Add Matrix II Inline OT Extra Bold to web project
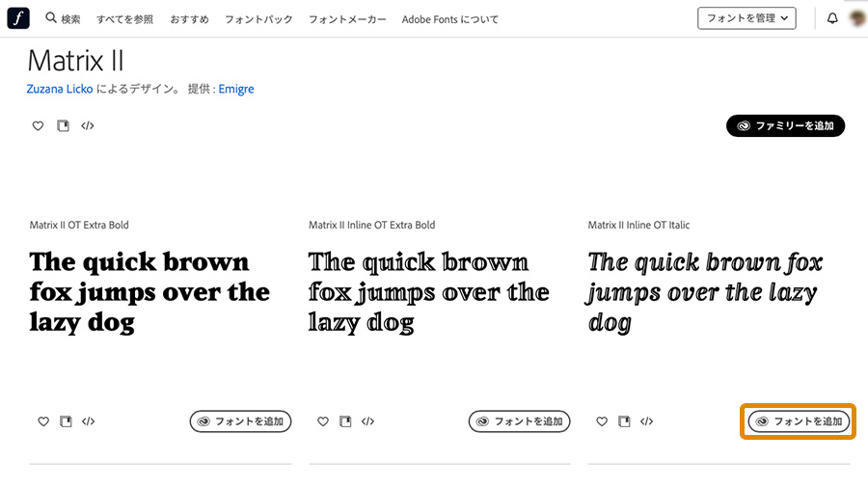The width and height of the screenshot is (868, 488). (x=345, y=421)
